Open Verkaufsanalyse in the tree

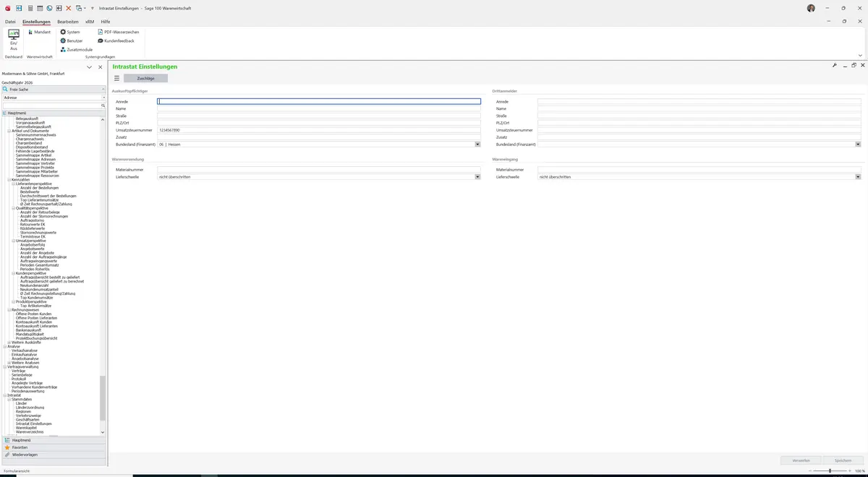pos(25,351)
